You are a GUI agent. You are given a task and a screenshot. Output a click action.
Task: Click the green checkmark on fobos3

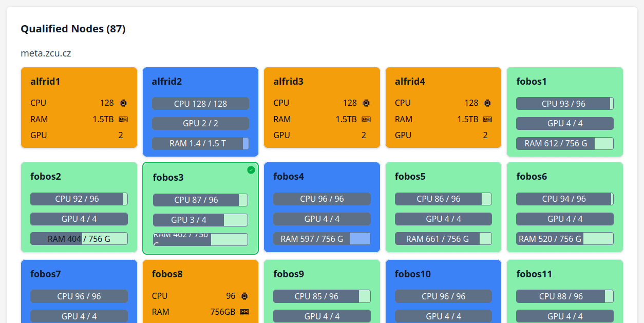pyautogui.click(x=251, y=170)
